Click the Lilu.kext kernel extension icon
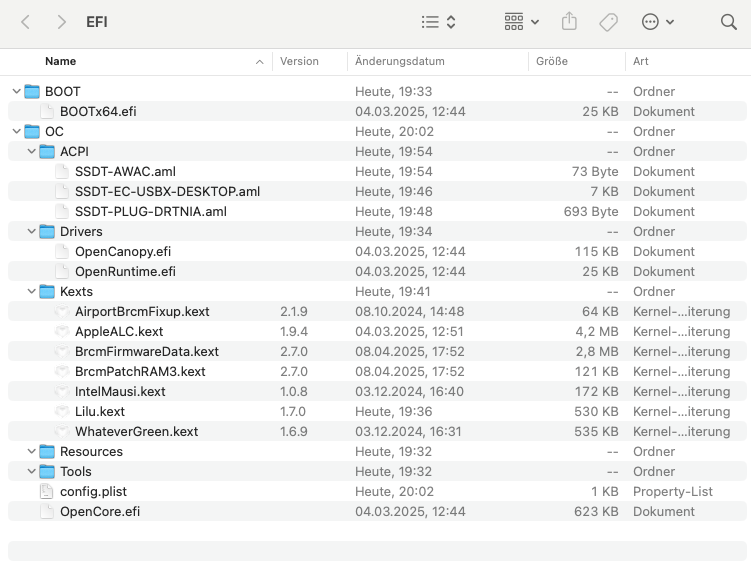The height and width of the screenshot is (565, 751). [x=62, y=411]
